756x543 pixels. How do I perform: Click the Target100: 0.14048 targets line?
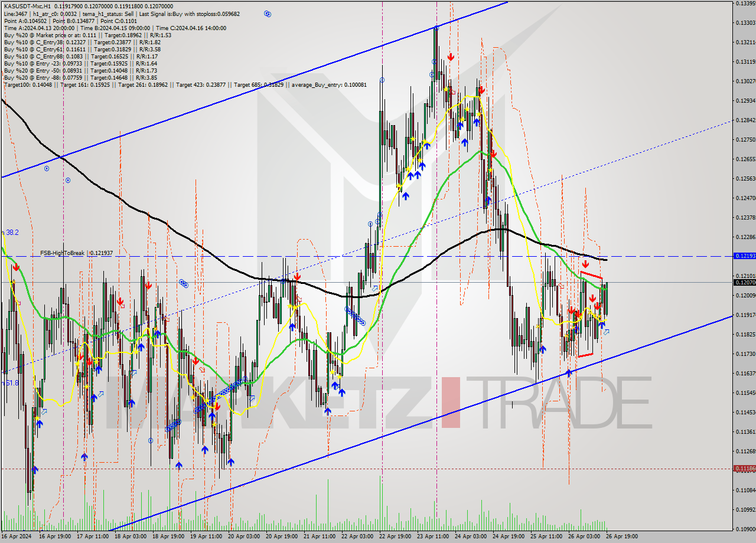(x=185, y=85)
